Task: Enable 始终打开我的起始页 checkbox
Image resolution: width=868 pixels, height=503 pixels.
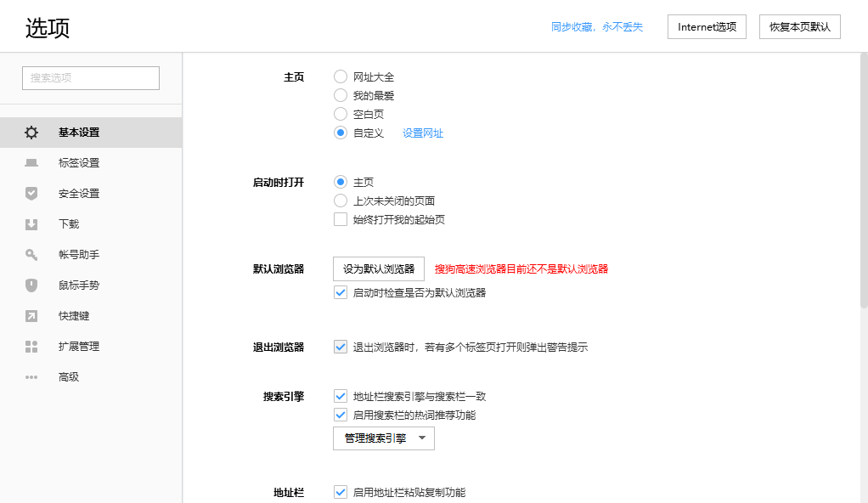Action: click(x=341, y=219)
